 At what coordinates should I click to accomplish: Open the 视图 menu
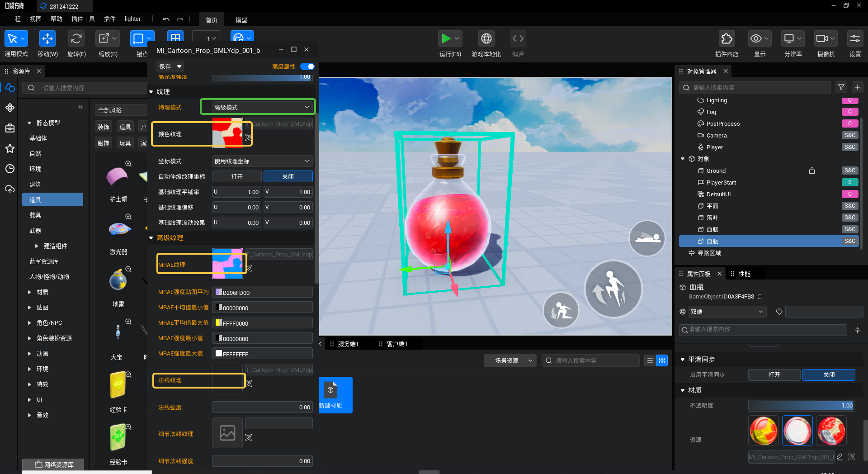(36, 19)
